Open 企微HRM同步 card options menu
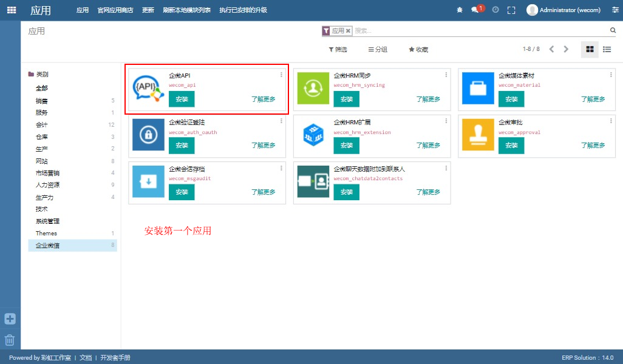 tap(446, 75)
